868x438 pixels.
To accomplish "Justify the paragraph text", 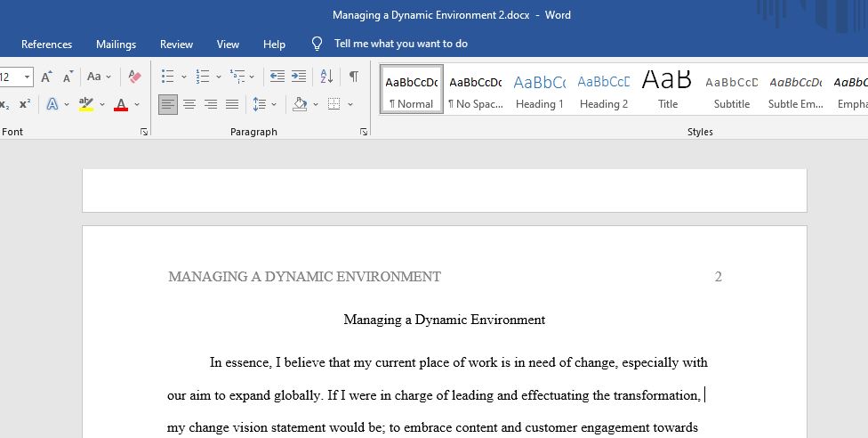I will click(x=232, y=104).
